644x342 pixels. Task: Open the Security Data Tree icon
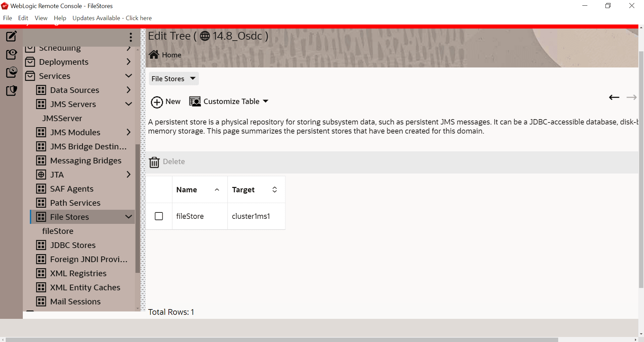coord(11,90)
